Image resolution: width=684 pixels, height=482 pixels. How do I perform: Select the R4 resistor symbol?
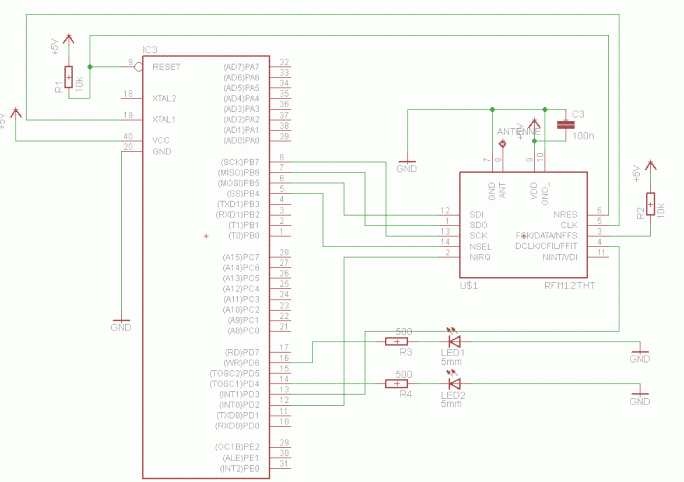tap(397, 384)
